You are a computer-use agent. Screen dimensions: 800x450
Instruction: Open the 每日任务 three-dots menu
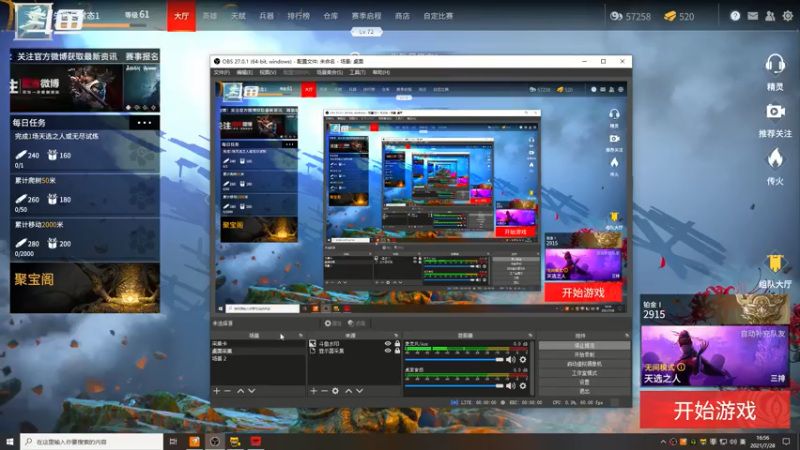(x=144, y=122)
